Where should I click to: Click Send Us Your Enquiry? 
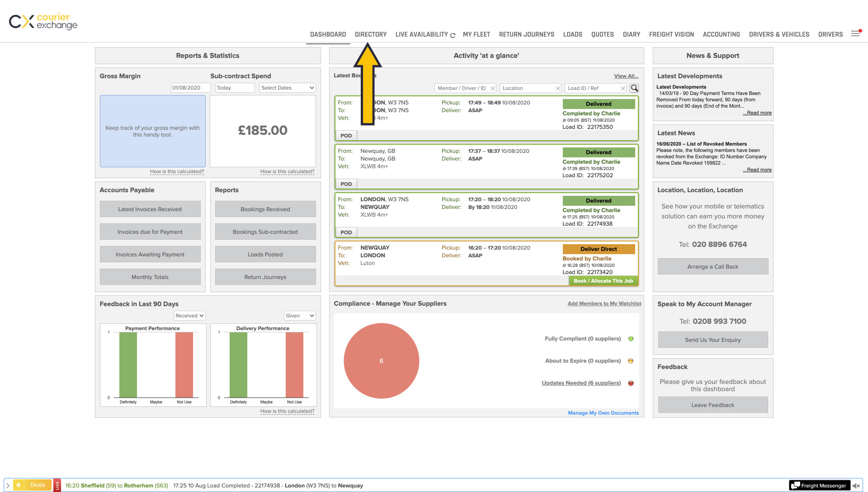click(713, 340)
